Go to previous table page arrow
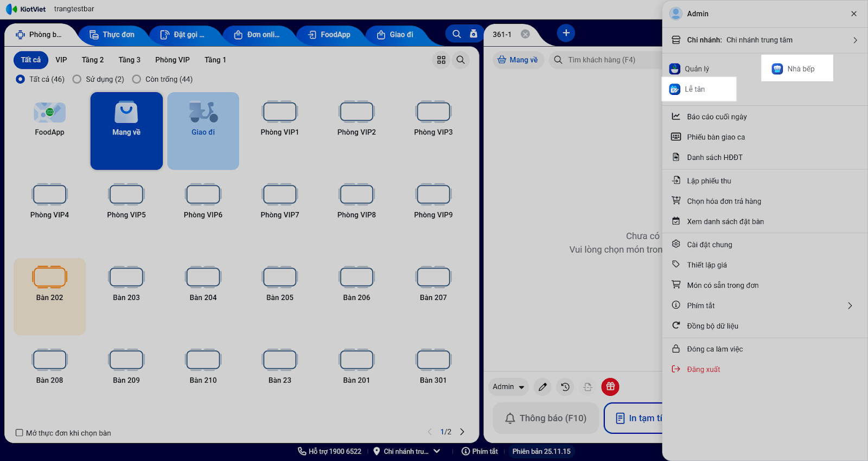This screenshot has height=461, width=868. coord(430,432)
